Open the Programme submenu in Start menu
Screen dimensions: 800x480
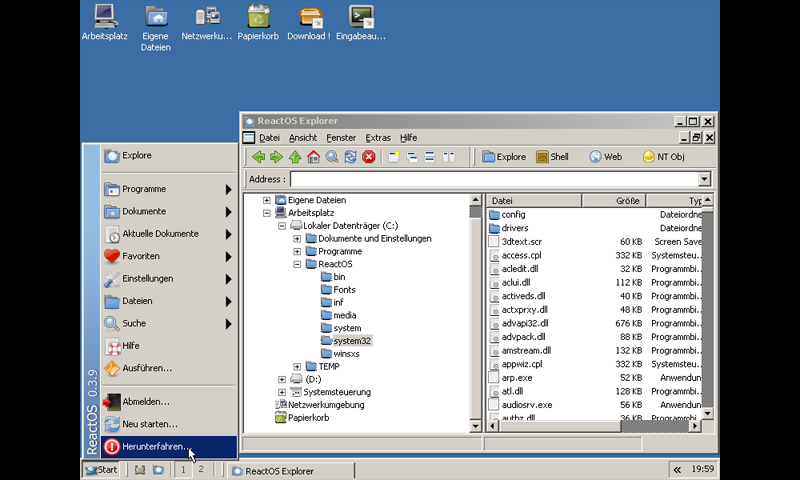click(169, 189)
